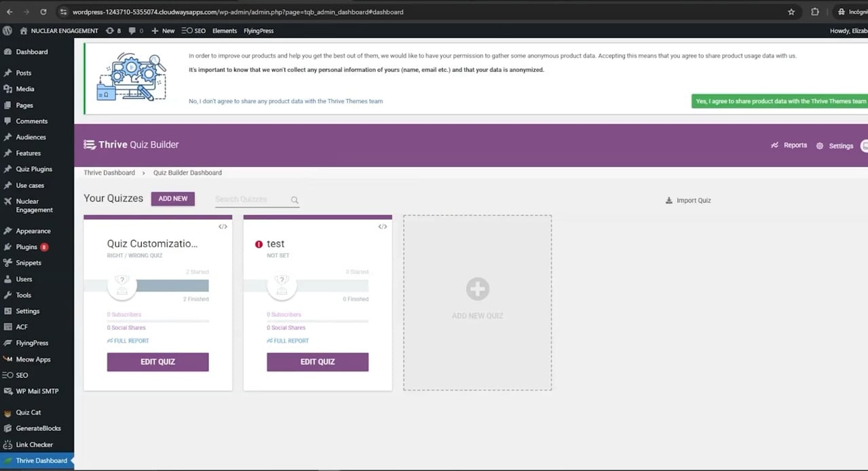This screenshot has width=868, height=471.
Task: Click the Tools wrench icon
Action: click(7, 295)
